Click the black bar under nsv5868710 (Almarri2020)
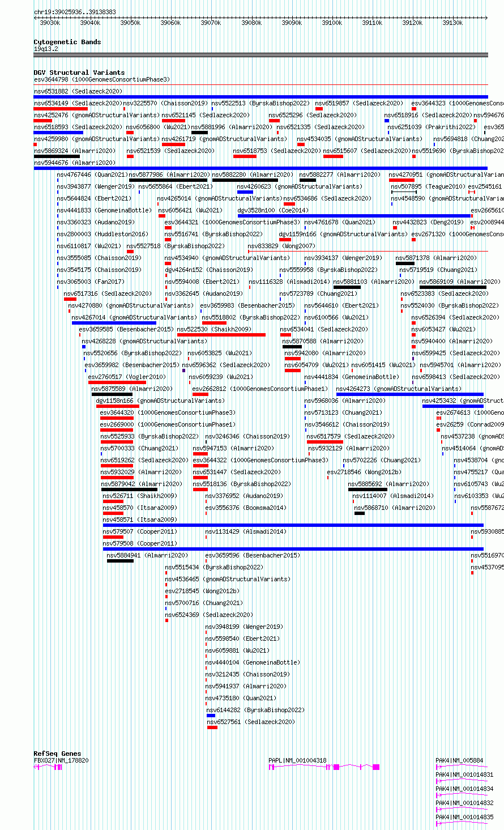The width and height of the screenshot is (504, 830). pyautogui.click(x=360, y=513)
